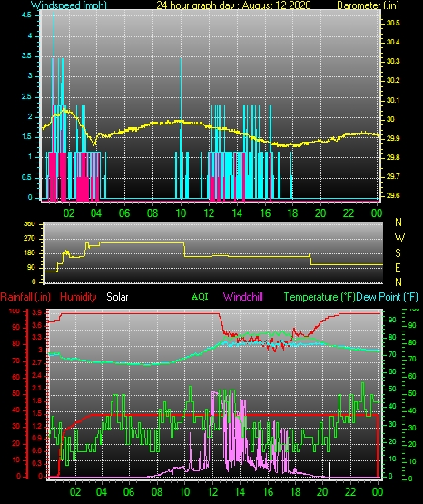This screenshot has width=423, height=504.
Task: Pick the 30.4 barometer axis value
Action: pyautogui.click(x=393, y=42)
